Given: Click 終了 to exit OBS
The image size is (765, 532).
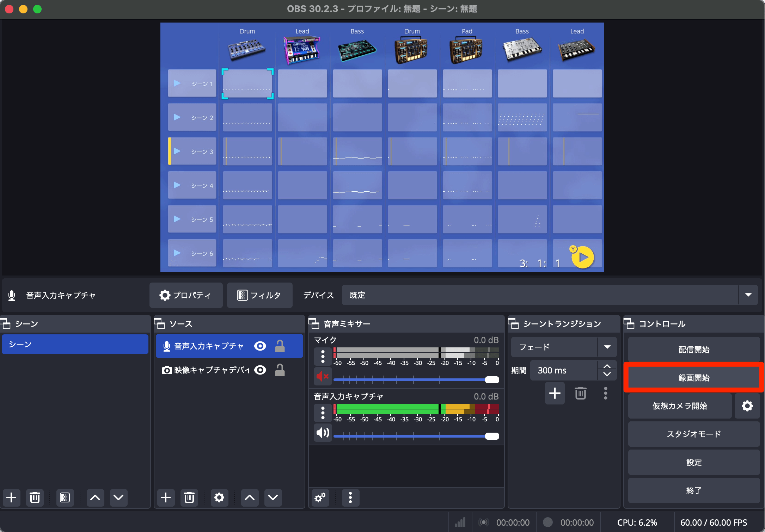Looking at the screenshot, I should [694, 490].
